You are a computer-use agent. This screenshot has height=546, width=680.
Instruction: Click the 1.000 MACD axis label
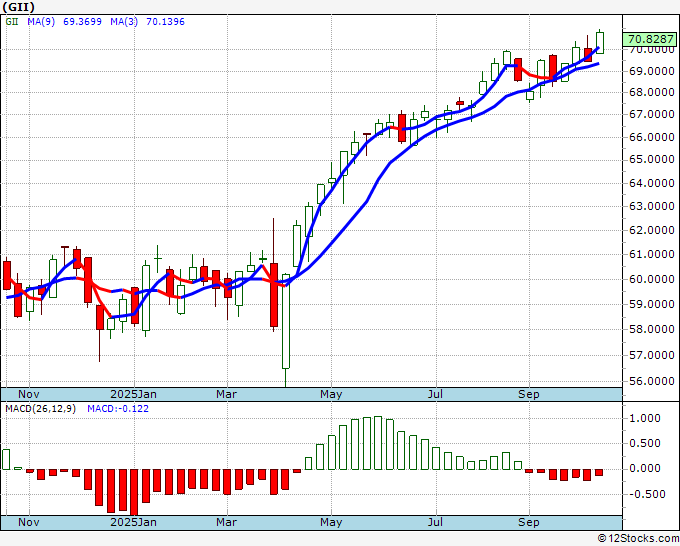tap(644, 418)
